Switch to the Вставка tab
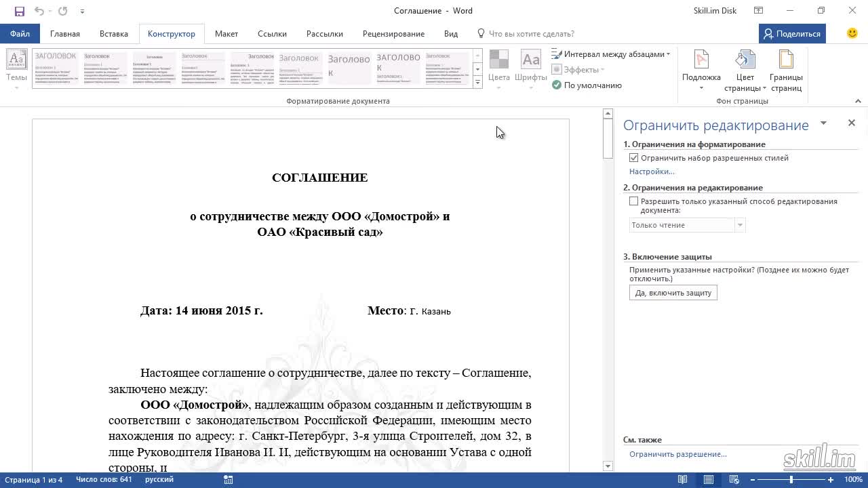 114,34
